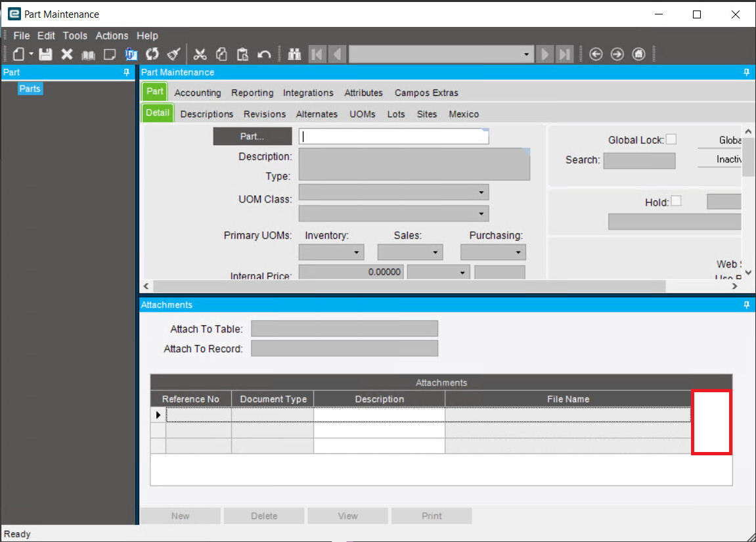Click the Refresh arrows toolbar icon
This screenshot has height=542, width=756.
[152, 55]
